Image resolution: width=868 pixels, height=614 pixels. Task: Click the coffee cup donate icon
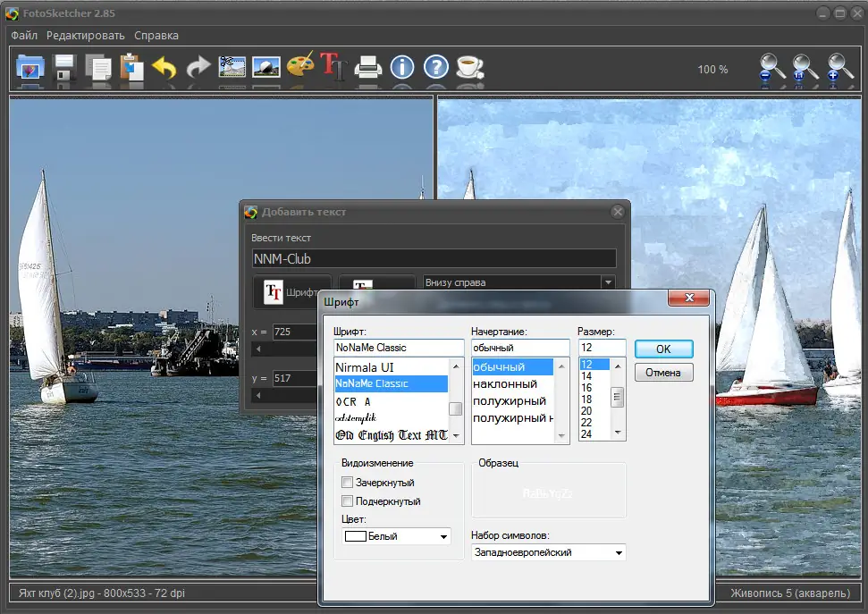point(468,68)
